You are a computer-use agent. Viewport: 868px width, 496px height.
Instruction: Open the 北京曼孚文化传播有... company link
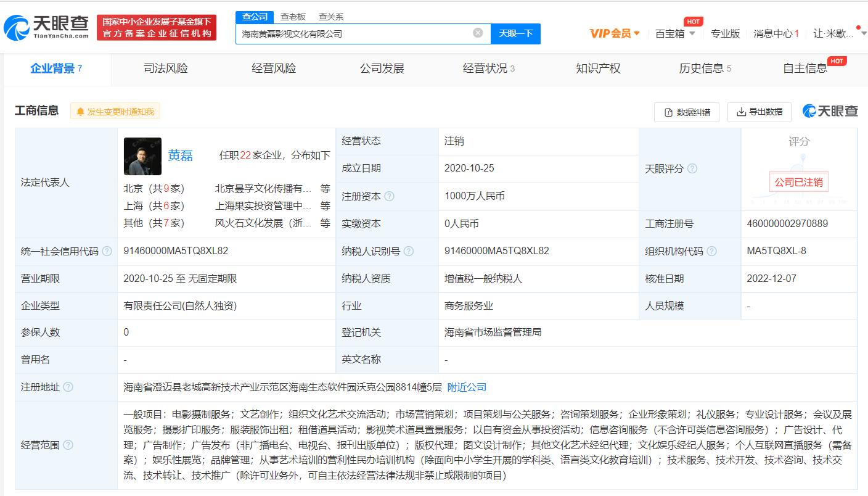263,189
